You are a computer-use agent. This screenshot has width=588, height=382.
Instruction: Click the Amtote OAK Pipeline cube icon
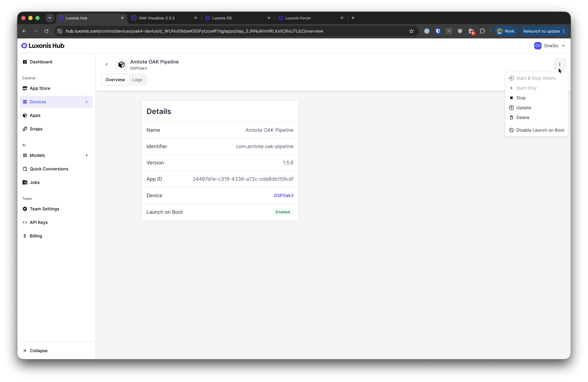(x=121, y=64)
